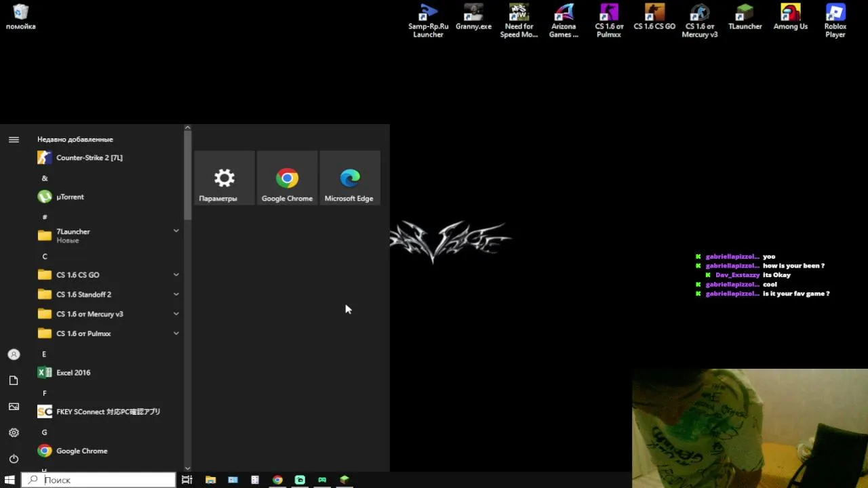Open CS 1.6 от Pulmxx desktop shortcut
The width and height of the screenshot is (868, 488).
click(609, 21)
